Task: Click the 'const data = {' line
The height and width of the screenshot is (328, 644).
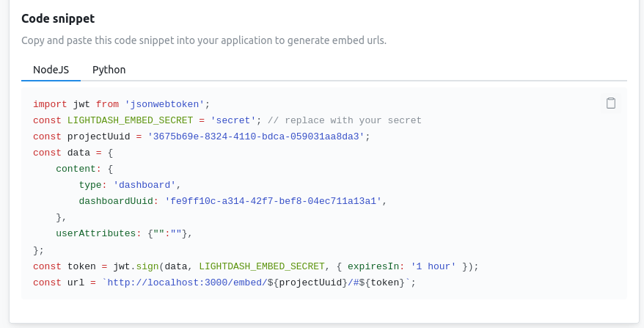Action: [x=73, y=153]
